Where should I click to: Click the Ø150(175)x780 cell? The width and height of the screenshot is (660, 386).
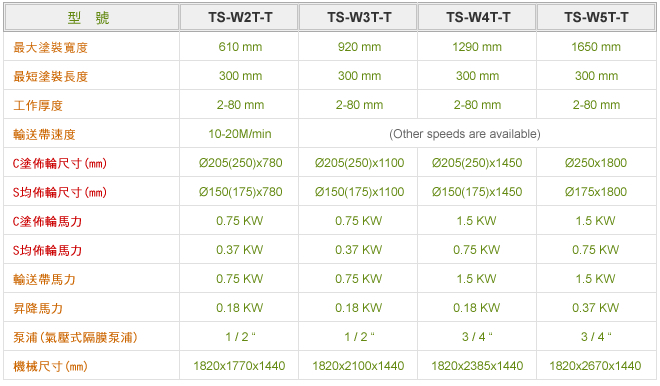240,192
